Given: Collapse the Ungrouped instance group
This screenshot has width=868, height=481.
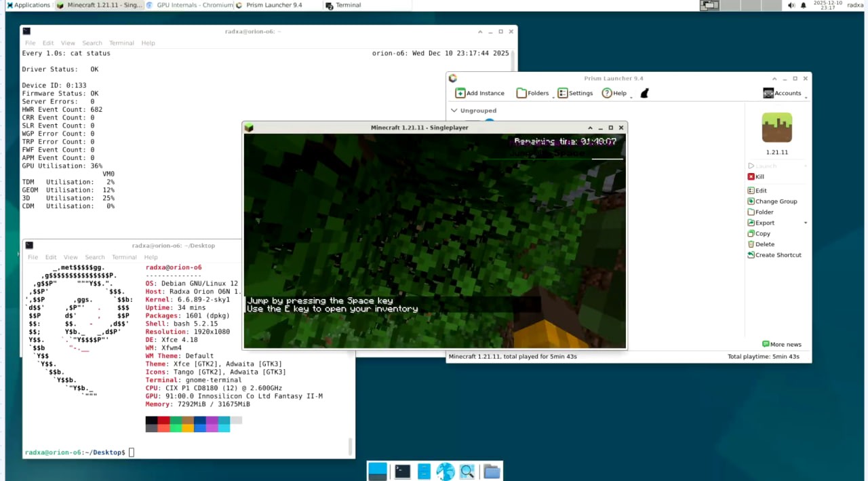Looking at the screenshot, I should click(x=454, y=111).
